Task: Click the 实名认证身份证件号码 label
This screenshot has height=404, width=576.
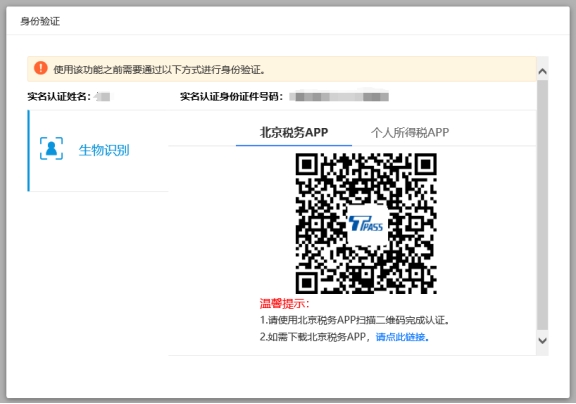Action: tap(231, 97)
